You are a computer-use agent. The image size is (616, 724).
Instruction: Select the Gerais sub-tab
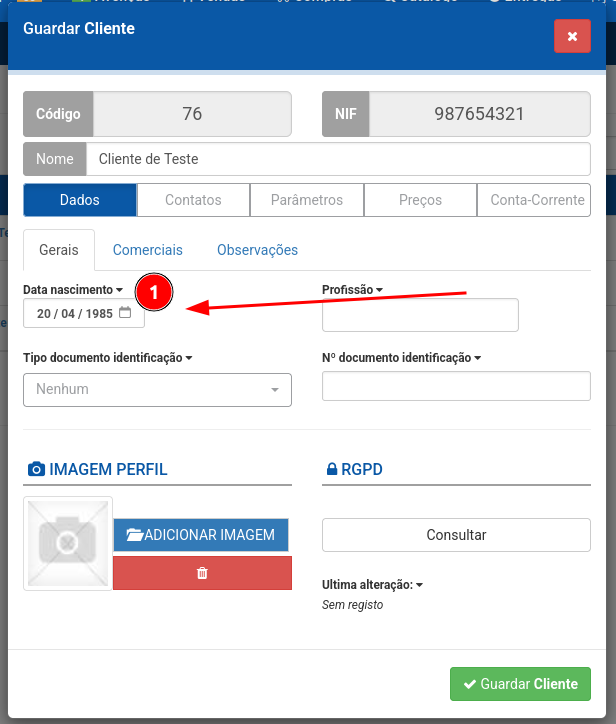click(x=59, y=250)
